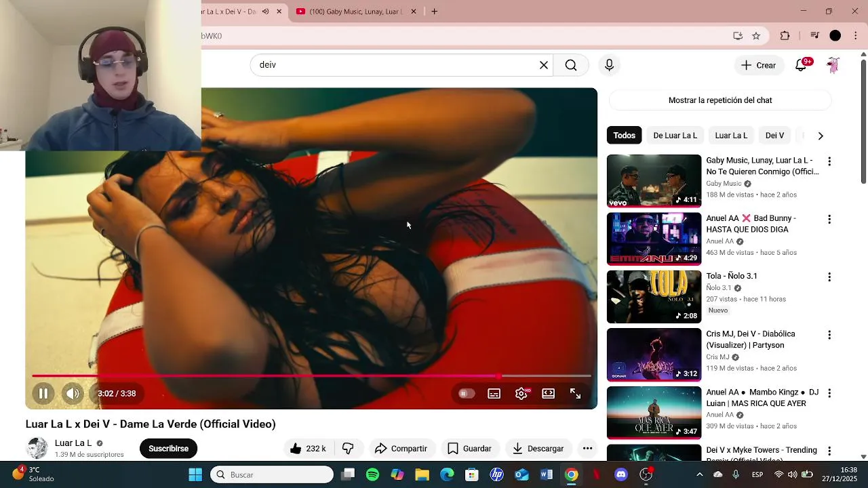Open the player settings gear

pyautogui.click(x=521, y=394)
